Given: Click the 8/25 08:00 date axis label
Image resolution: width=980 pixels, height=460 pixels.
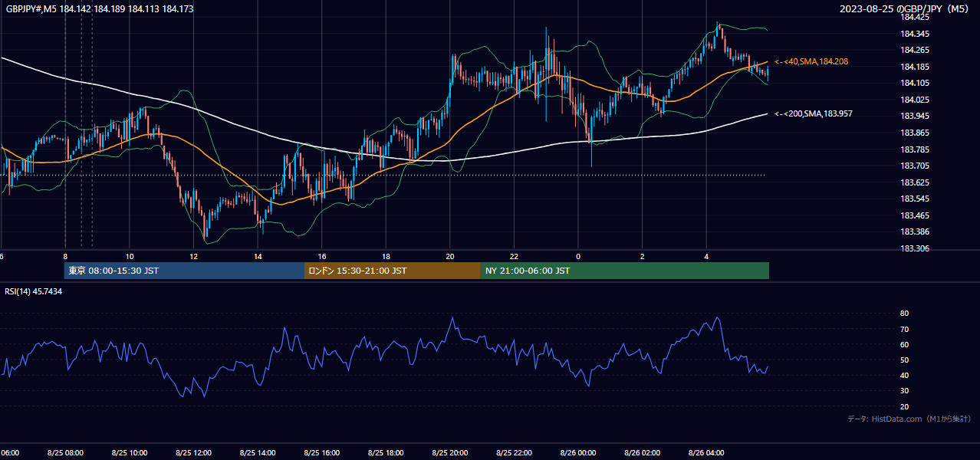Looking at the screenshot, I should pos(65,452).
